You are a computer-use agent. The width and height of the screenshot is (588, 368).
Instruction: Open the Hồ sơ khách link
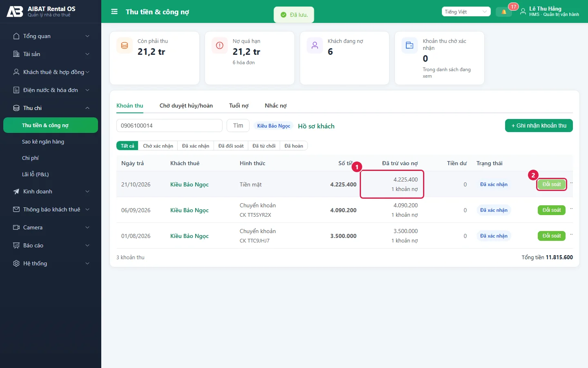(316, 126)
